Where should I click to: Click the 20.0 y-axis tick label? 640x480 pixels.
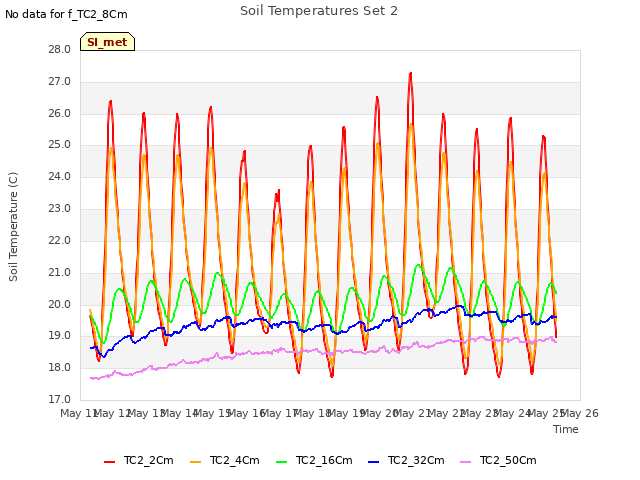60,304
